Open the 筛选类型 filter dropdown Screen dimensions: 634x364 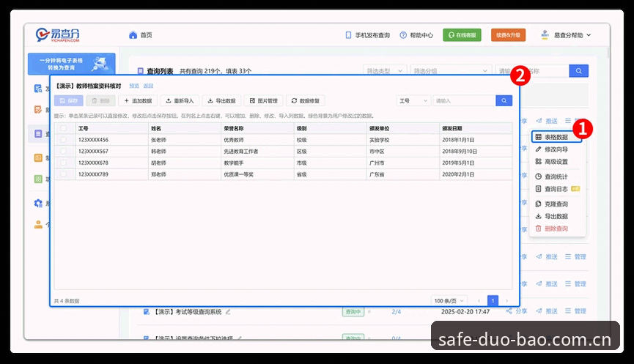pos(385,71)
